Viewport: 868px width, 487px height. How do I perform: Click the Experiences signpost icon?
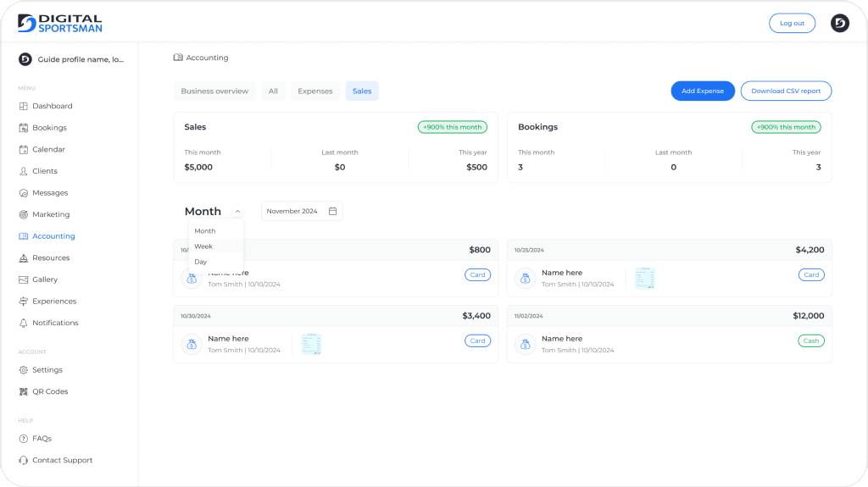click(23, 301)
